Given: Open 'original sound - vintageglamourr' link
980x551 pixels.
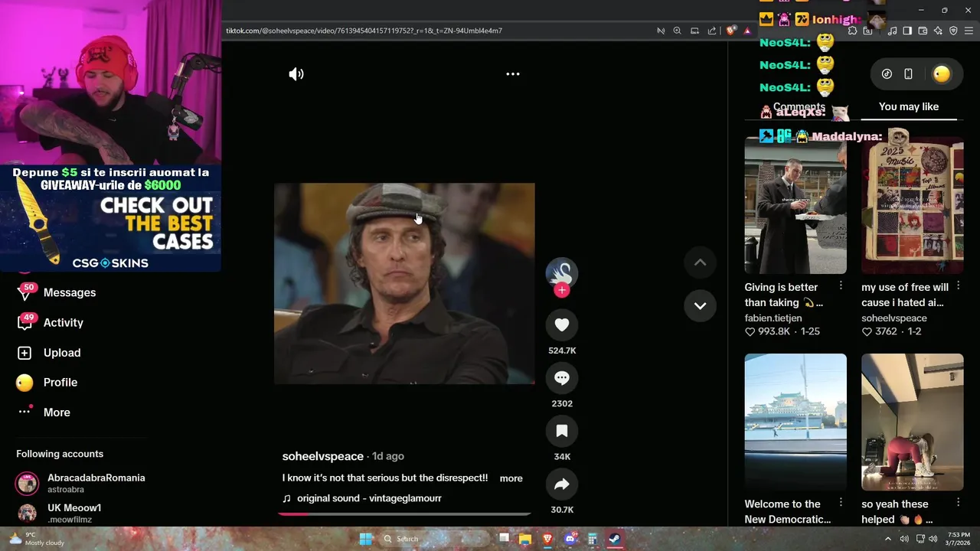Looking at the screenshot, I should pos(369,498).
